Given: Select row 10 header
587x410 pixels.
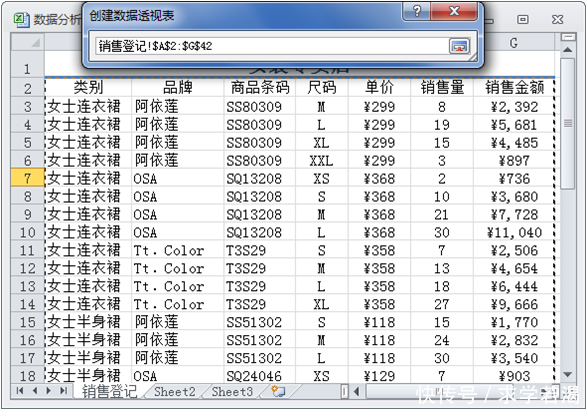Looking at the screenshot, I should (28, 232).
